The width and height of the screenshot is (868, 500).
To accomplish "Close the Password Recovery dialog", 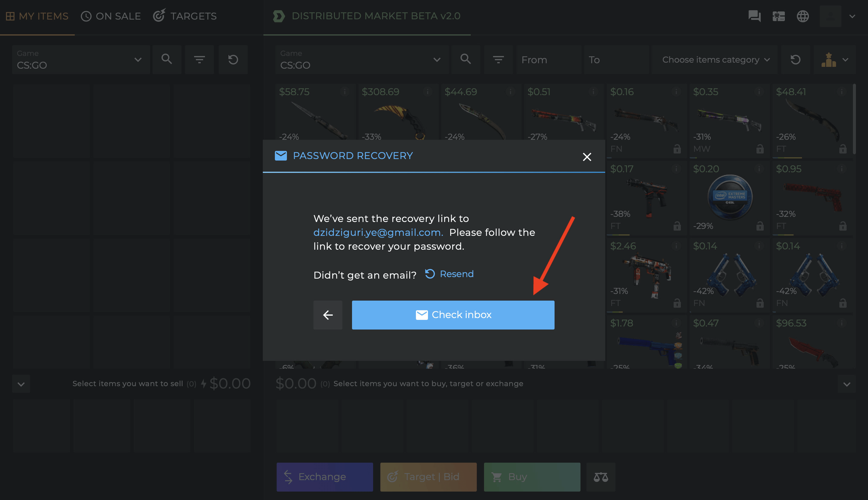I will [x=587, y=157].
